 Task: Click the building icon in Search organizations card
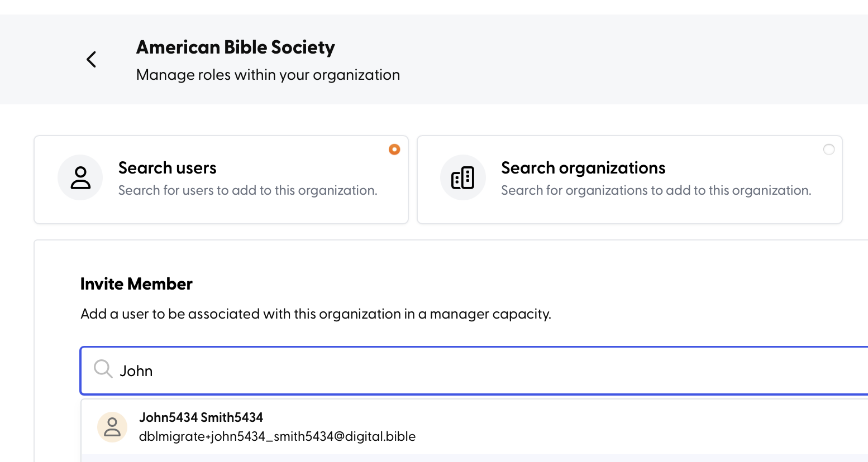tap(463, 177)
